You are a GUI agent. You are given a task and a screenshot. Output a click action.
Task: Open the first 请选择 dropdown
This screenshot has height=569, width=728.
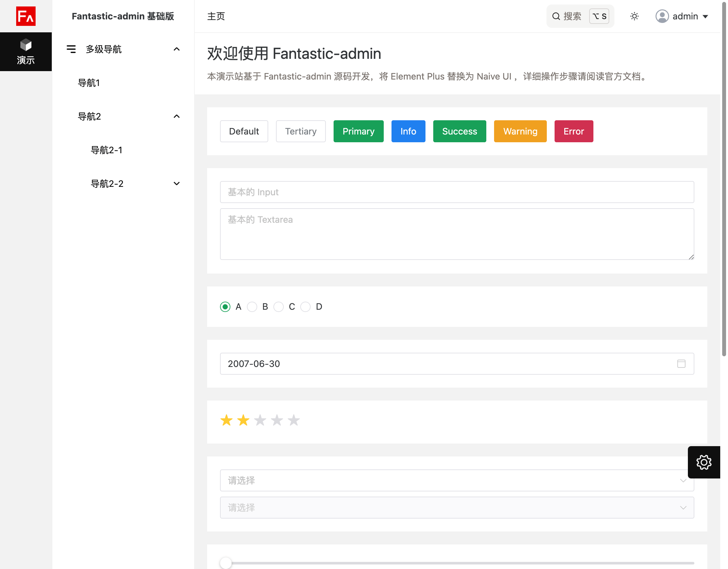point(457,480)
